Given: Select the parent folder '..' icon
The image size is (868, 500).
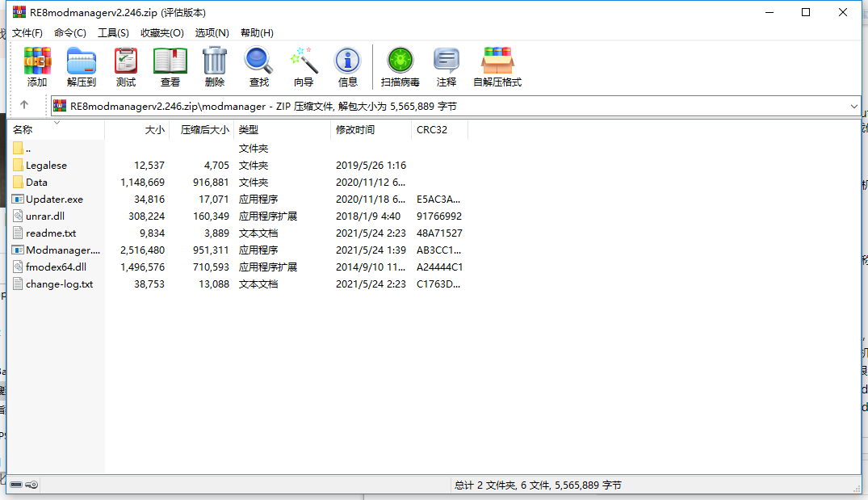Looking at the screenshot, I should click(x=18, y=149).
